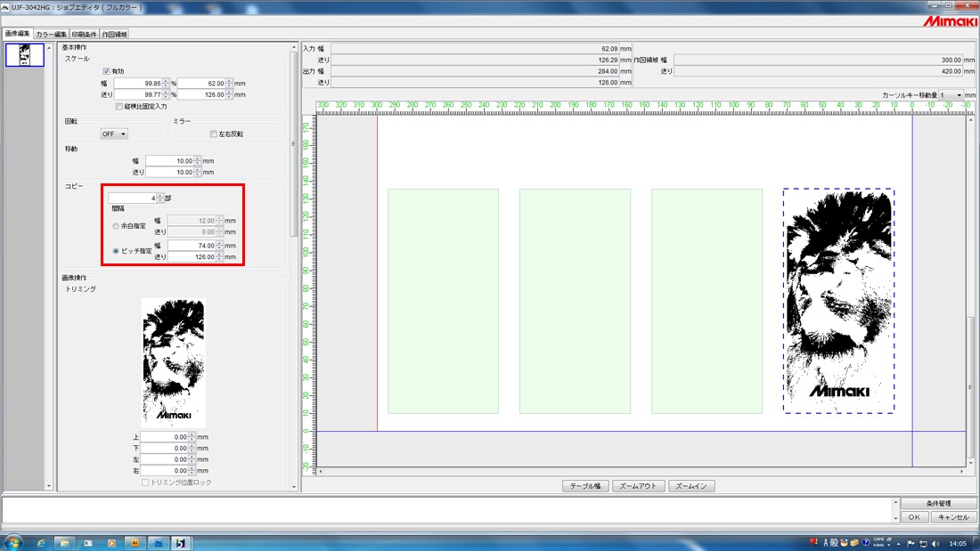This screenshot has height=551, width=980.
Task: Click the 条件管理 button
Action: 937,504
